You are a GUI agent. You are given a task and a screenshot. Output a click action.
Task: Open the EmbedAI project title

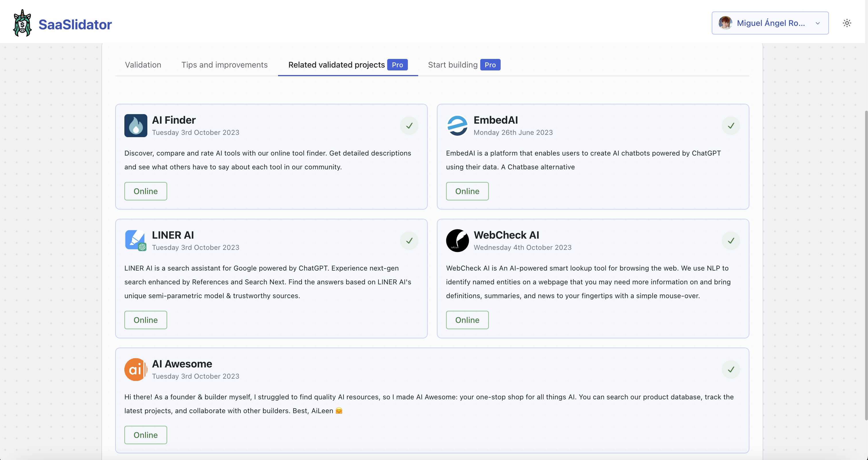pyautogui.click(x=496, y=120)
